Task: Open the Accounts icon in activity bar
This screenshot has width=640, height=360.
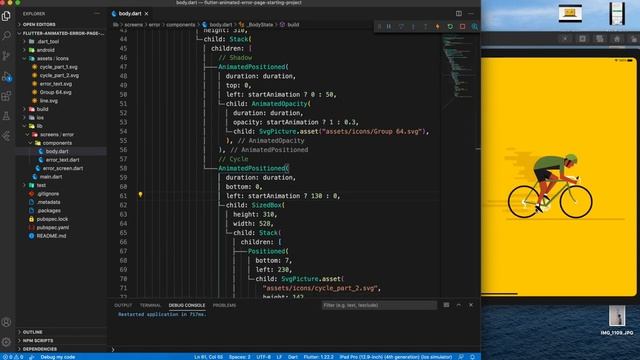Action: [6, 322]
